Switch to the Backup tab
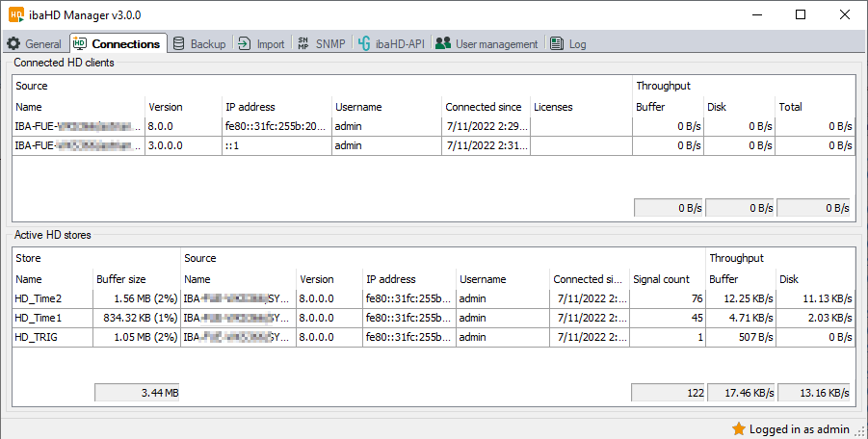 click(207, 44)
